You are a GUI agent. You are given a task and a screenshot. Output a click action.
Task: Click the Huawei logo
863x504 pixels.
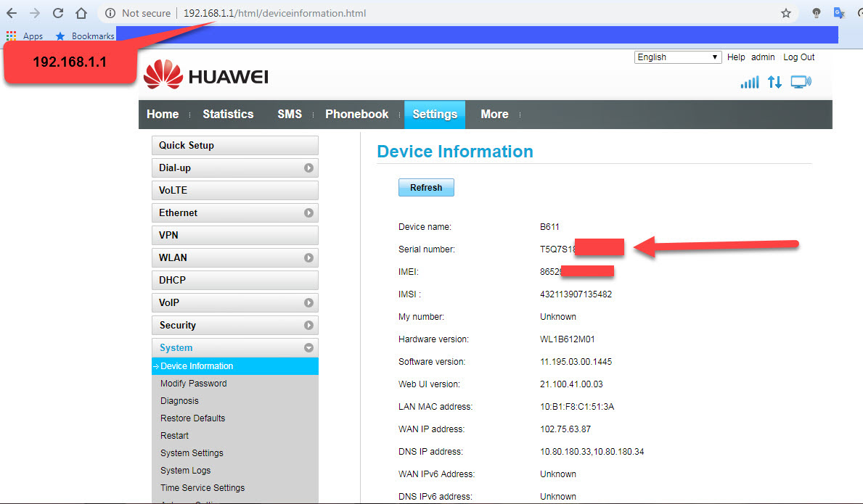tap(206, 75)
